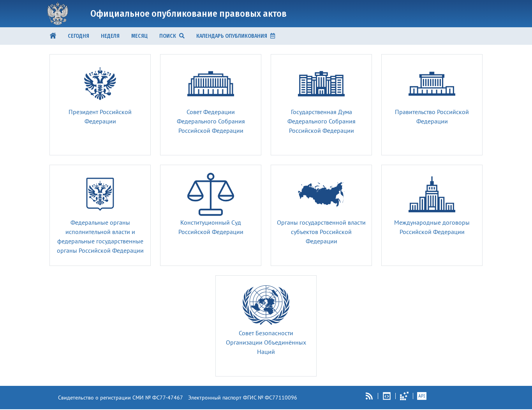The image size is (532, 410).
Task: Click the Правительство building icon
Action: pos(432,84)
